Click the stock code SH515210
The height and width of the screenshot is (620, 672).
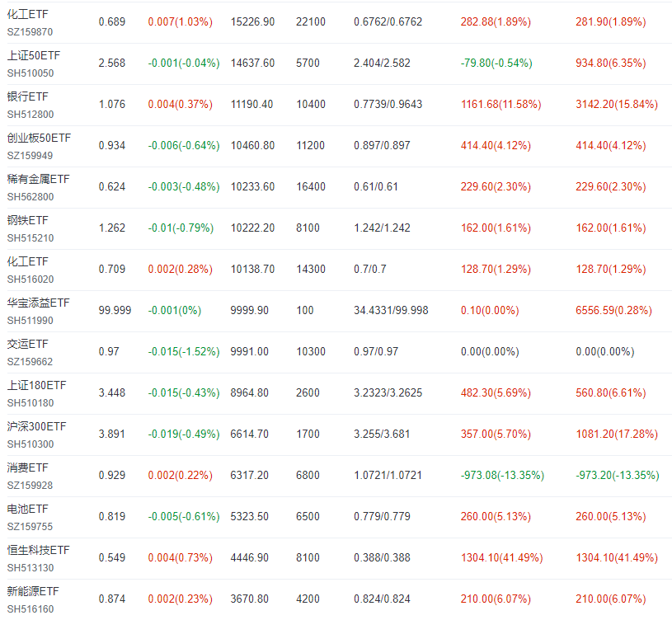[31, 238]
